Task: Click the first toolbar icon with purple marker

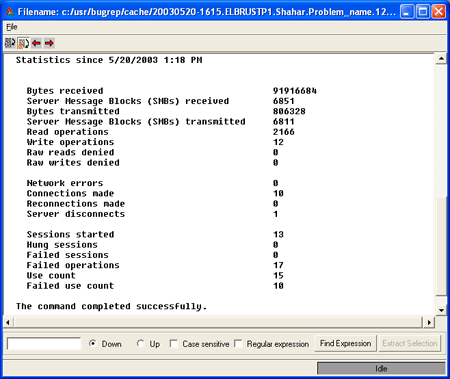Action: pyautogui.click(x=10, y=43)
